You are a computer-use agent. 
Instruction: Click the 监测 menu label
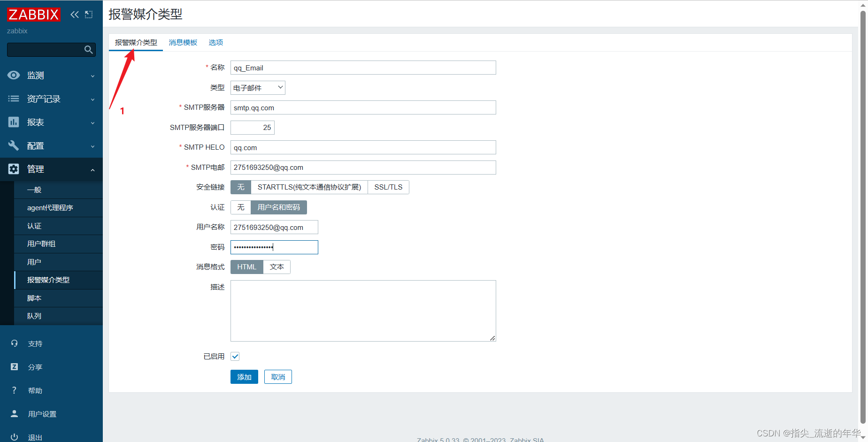tap(36, 75)
